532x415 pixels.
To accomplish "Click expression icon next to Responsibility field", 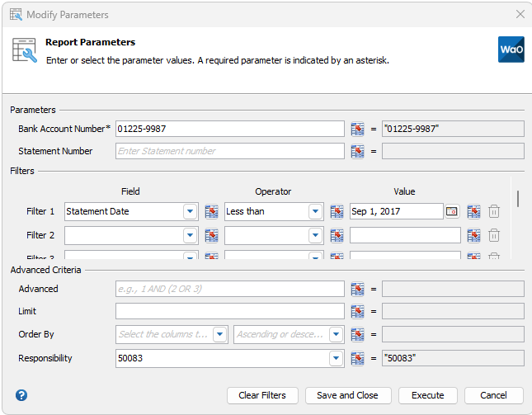I will coord(357,358).
